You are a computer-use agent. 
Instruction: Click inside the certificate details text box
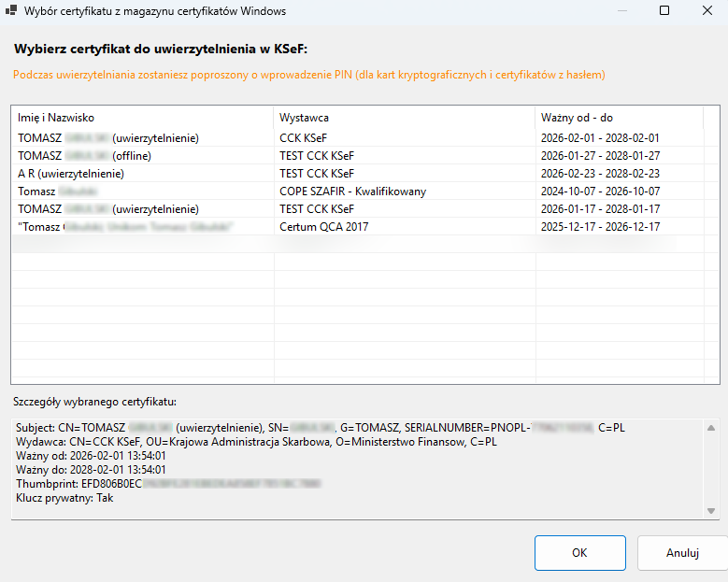(x=355, y=467)
